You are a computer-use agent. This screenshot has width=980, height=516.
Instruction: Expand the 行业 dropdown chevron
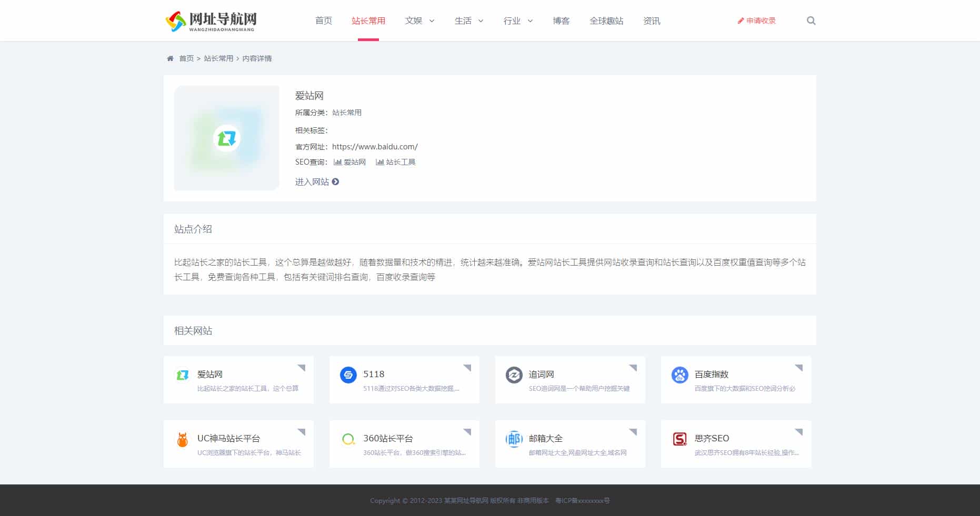[530, 21]
